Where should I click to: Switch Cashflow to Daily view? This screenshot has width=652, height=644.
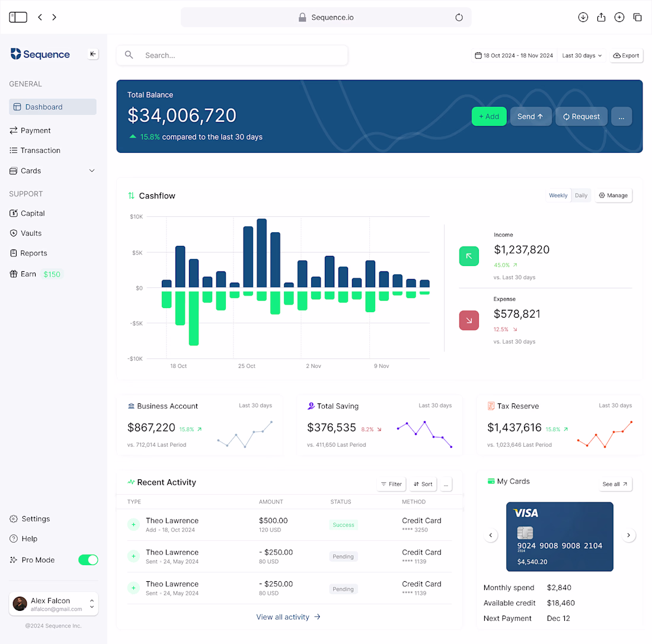point(581,196)
